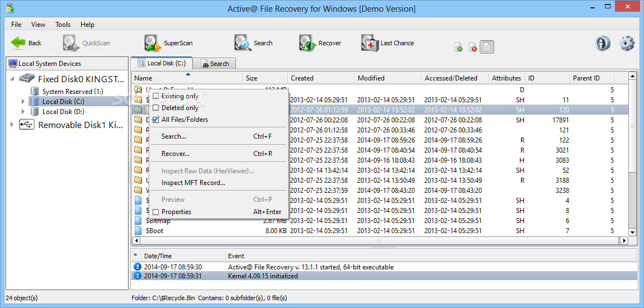The width and height of the screenshot is (644, 308).
Task: Click the green Back arrow
Action: click(18, 42)
